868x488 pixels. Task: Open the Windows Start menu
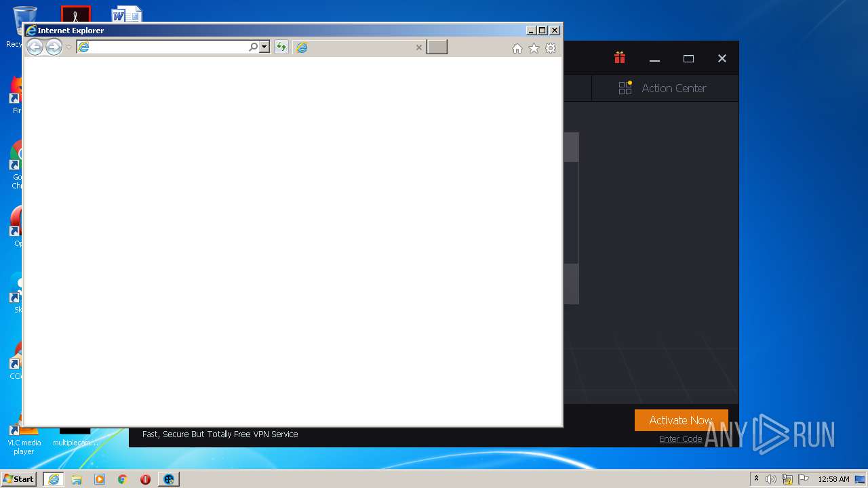tap(19, 479)
